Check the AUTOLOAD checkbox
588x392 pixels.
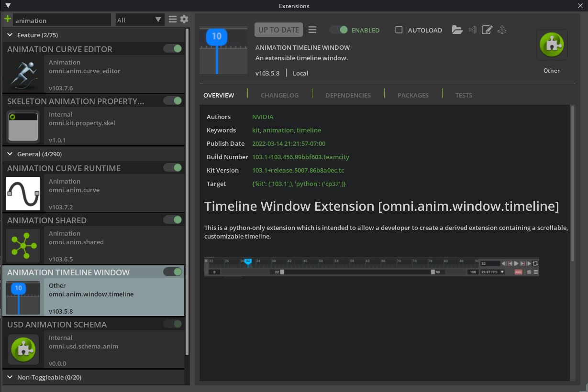399,30
